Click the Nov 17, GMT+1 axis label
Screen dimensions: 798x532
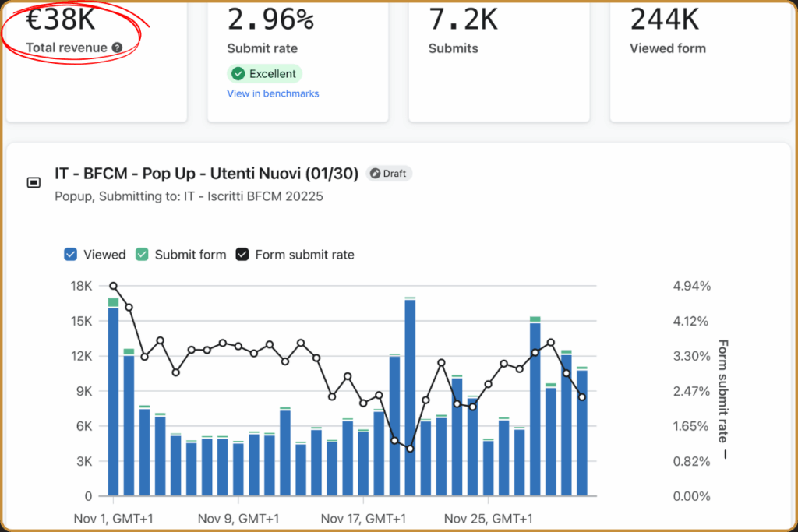[363, 519]
